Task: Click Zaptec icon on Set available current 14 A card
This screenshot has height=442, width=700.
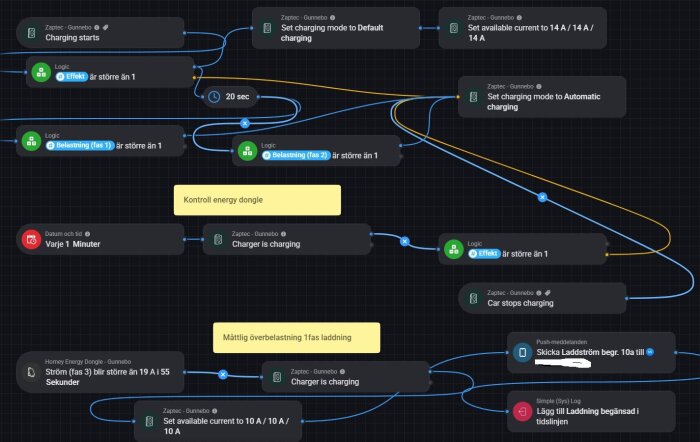Action: pyautogui.click(x=454, y=28)
